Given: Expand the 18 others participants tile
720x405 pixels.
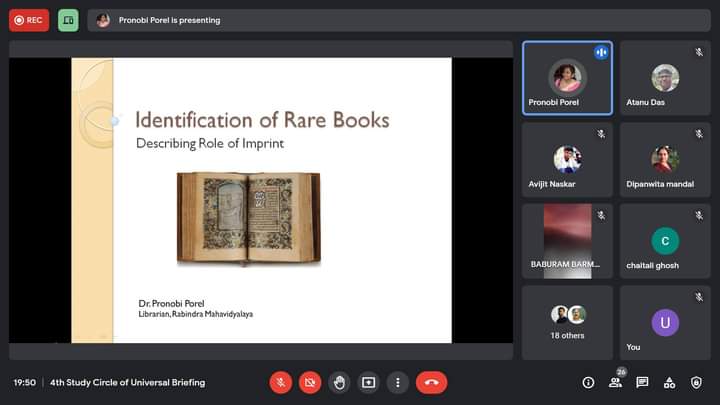Looking at the screenshot, I should pos(567,322).
